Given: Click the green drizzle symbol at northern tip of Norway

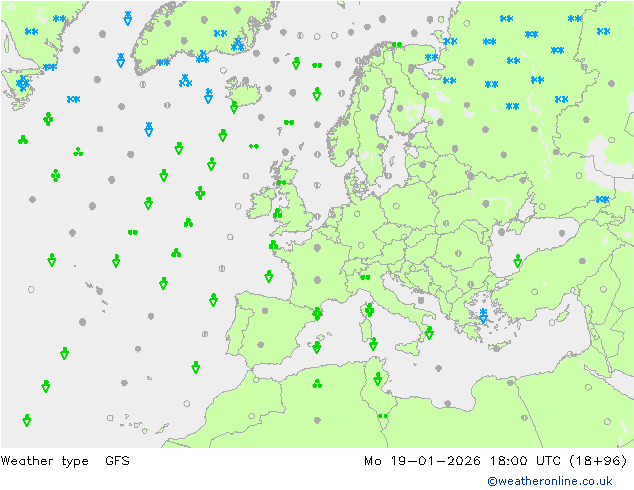Looking at the screenshot, I should (397, 44).
